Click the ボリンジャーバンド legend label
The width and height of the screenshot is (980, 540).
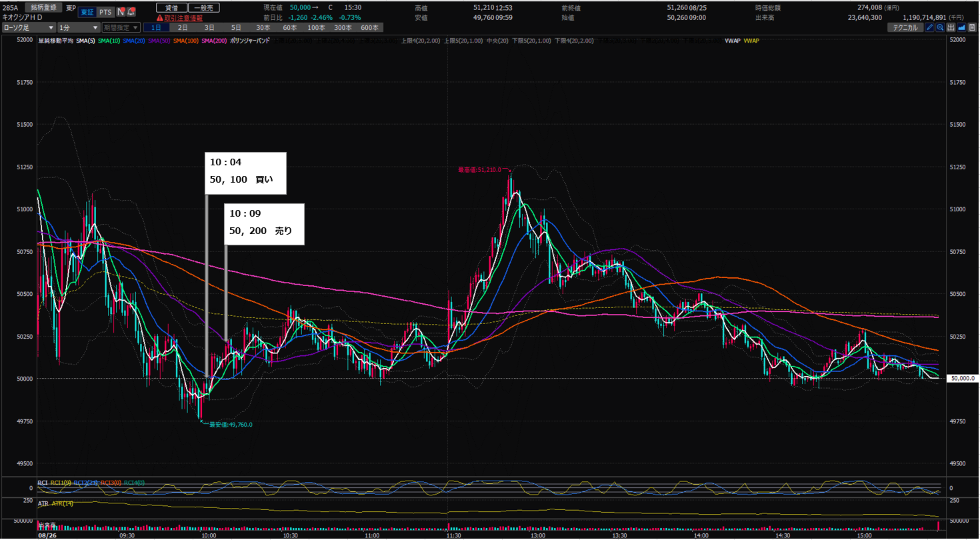tap(249, 41)
